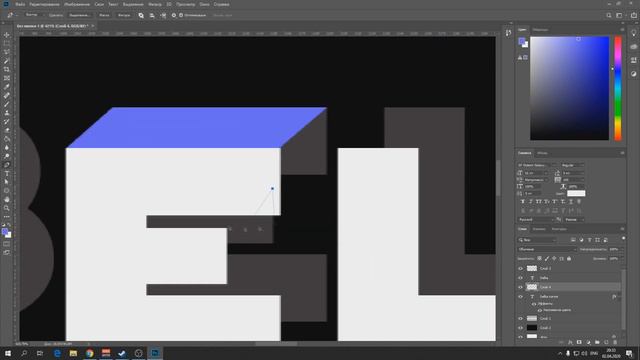
Task: Create a new adjustment layer
Action: (x=588, y=342)
